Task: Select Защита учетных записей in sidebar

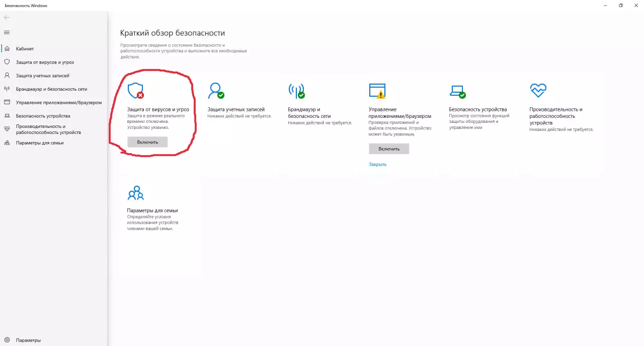Action: click(42, 76)
